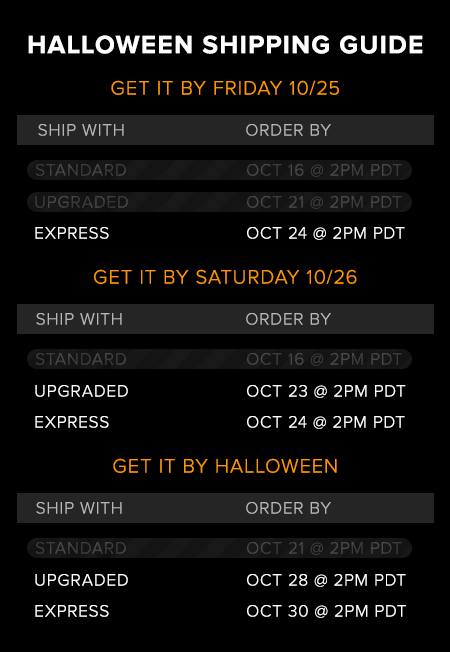Select the Get It By Friday 10/25 heading
450x652 pixels.
click(225, 88)
